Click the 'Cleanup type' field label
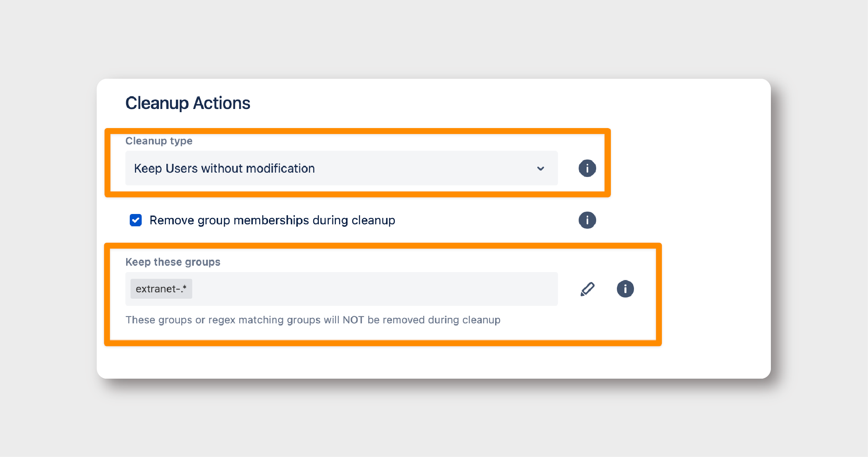 coord(159,141)
